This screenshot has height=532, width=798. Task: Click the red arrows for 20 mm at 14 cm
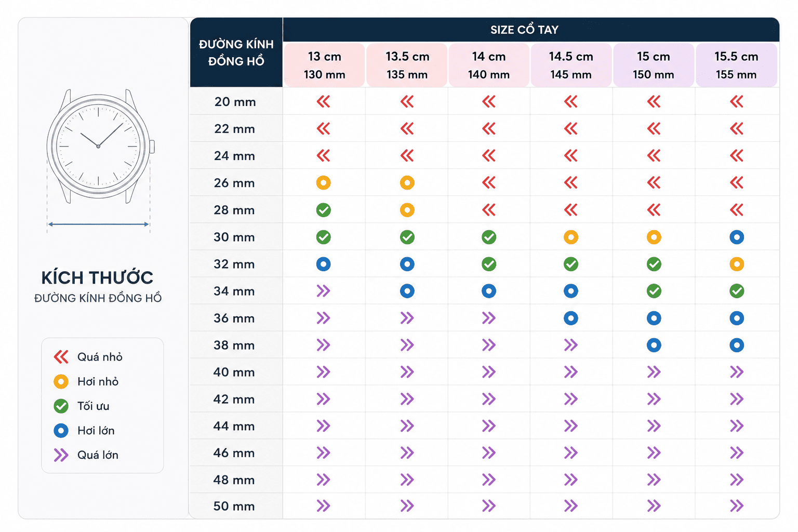click(488, 102)
